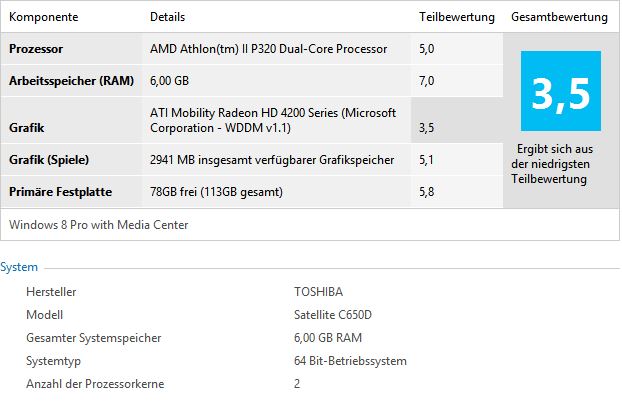Click the 3,5 Grafik subscore cell
Viewport: 622px width, 402px height.
point(457,120)
